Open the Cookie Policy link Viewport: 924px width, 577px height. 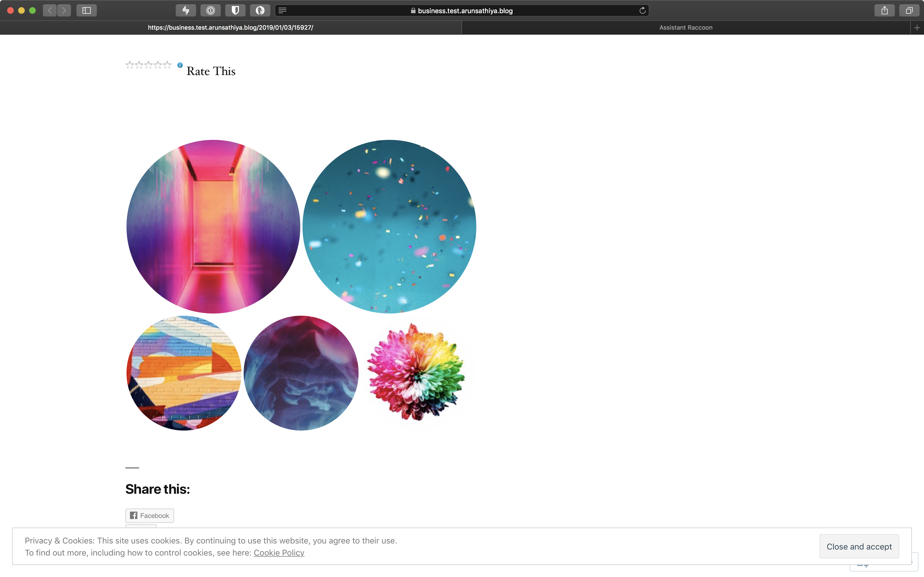pyautogui.click(x=279, y=552)
